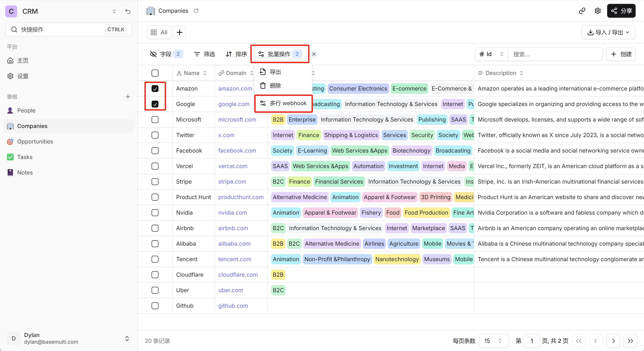Screen dimensions: 644x351
Task: Check the Microsoft row checkbox
Action: point(155,120)
